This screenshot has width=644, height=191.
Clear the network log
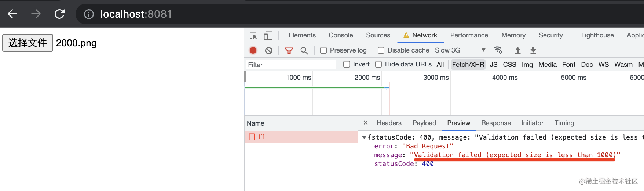[269, 50]
